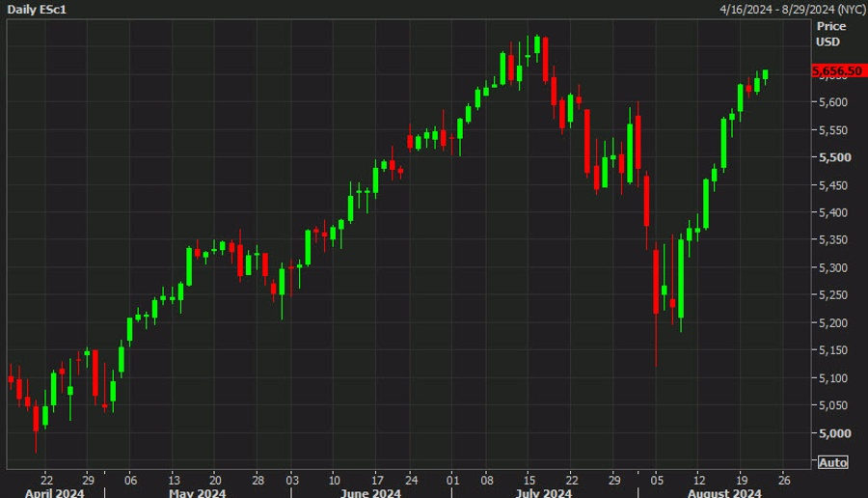
Task: Click the 5,200 price axis label
Action: pyautogui.click(x=833, y=322)
